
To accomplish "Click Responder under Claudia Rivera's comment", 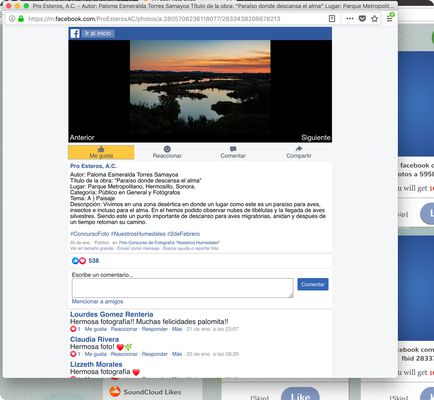I will point(155,354).
